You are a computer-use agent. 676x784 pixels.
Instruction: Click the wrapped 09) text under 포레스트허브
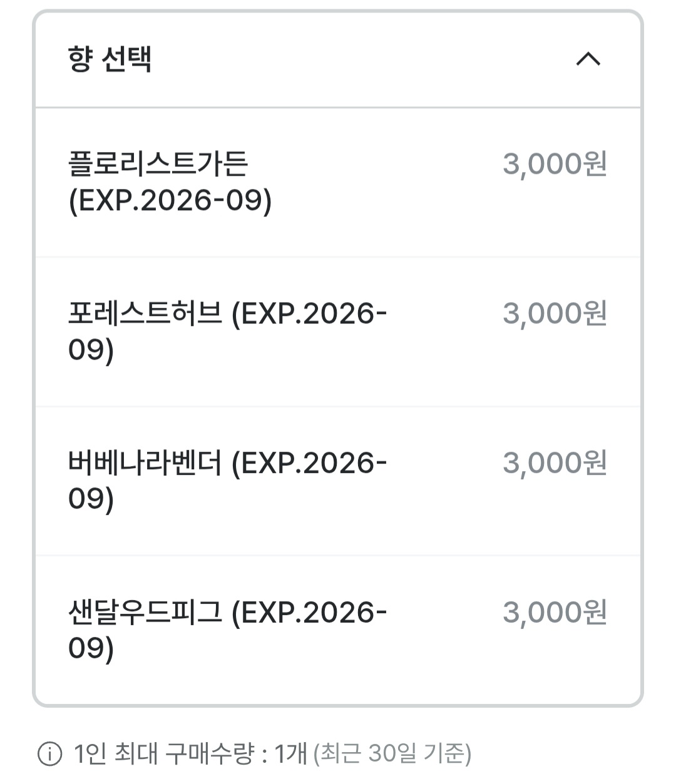[91, 350]
